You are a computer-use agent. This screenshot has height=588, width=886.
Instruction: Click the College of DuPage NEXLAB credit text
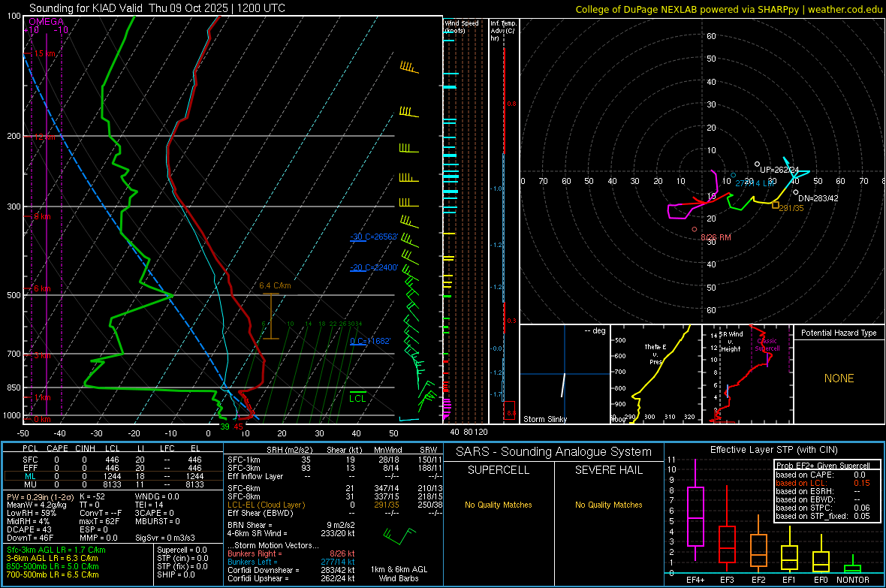pos(728,9)
